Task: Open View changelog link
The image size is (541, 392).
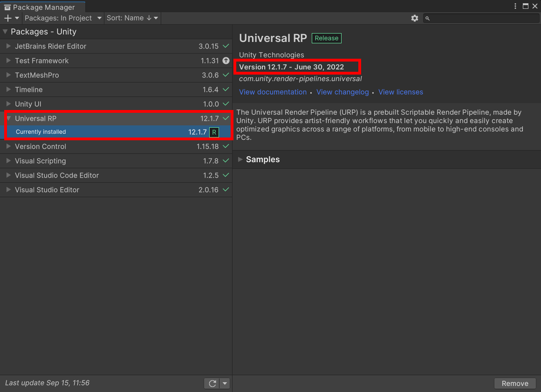Action: (x=342, y=92)
